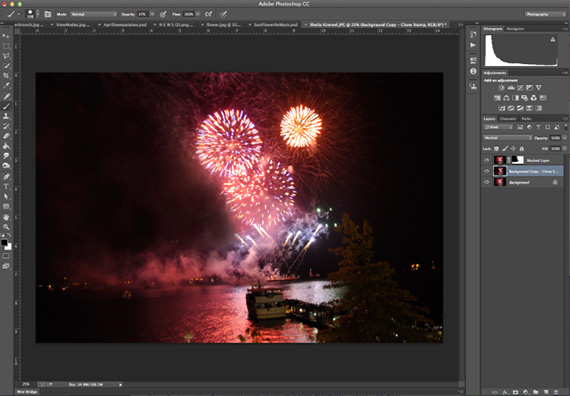The image size is (570, 396).
Task: Open the Histogram tab
Action: pos(493,29)
